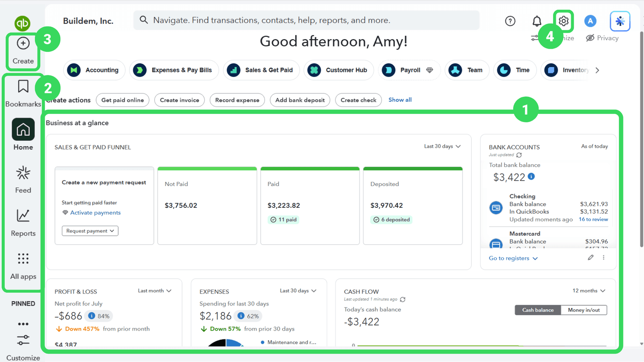The width and height of the screenshot is (644, 362).
Task: Open Reports from the sidebar
Action: tap(23, 222)
